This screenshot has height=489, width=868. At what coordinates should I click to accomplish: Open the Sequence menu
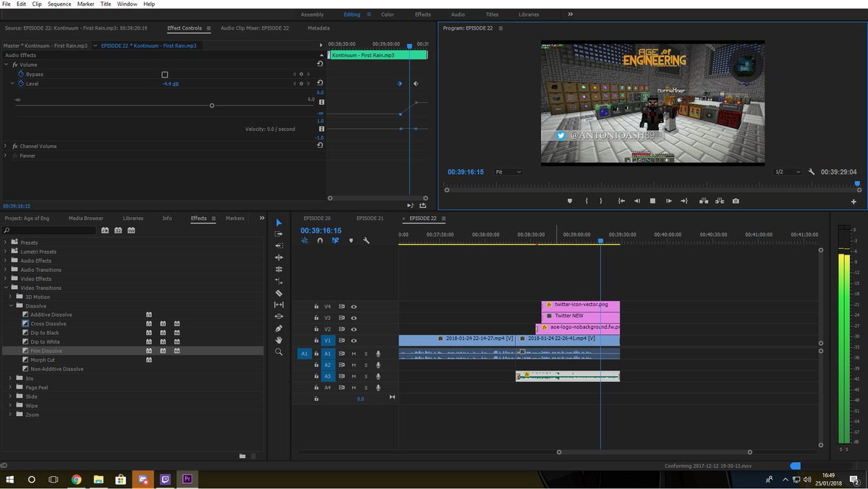click(x=59, y=3)
